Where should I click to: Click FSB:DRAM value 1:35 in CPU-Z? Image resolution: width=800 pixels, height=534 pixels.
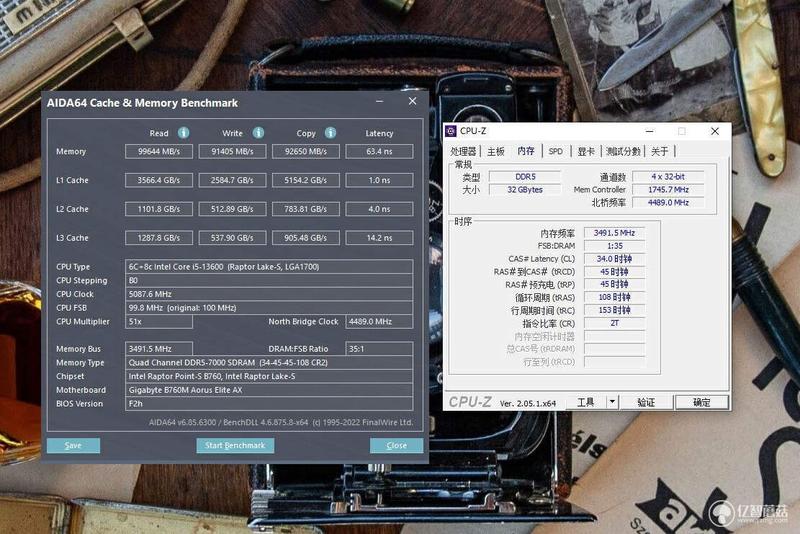click(x=614, y=246)
